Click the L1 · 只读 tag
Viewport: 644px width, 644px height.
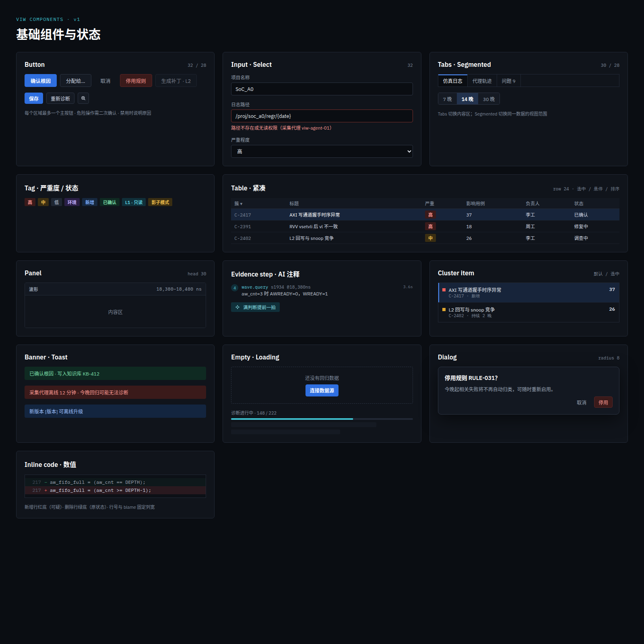tap(134, 202)
